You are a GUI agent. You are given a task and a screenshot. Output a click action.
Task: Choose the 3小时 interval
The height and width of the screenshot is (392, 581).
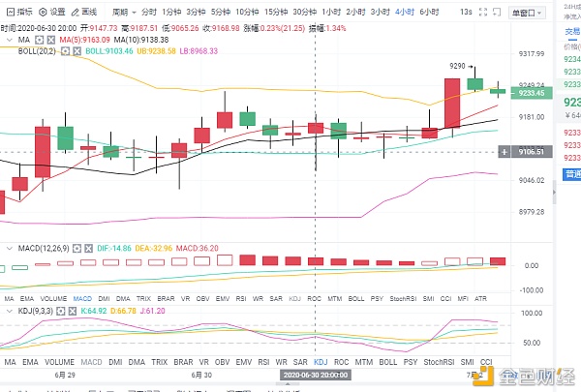coord(381,13)
